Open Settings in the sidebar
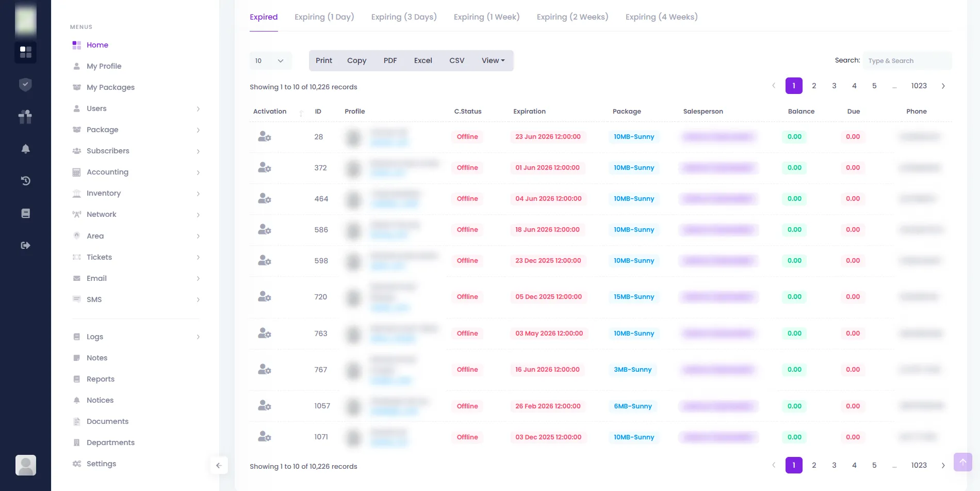 tap(101, 464)
